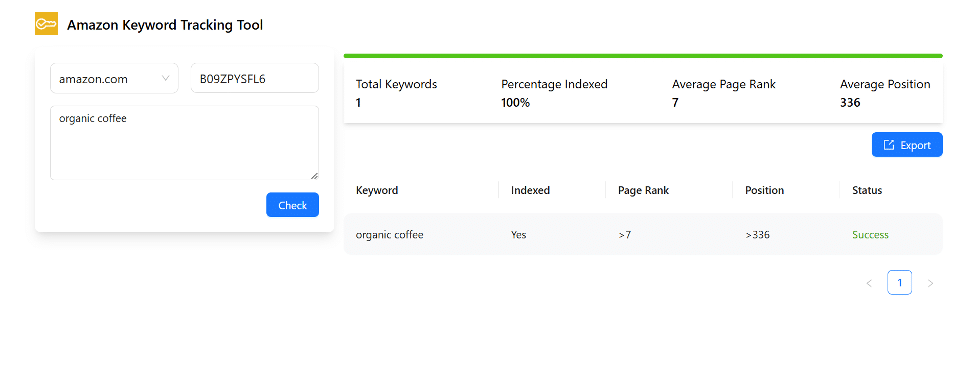Click the Keyword column header
The height and width of the screenshot is (366, 977).
point(377,190)
